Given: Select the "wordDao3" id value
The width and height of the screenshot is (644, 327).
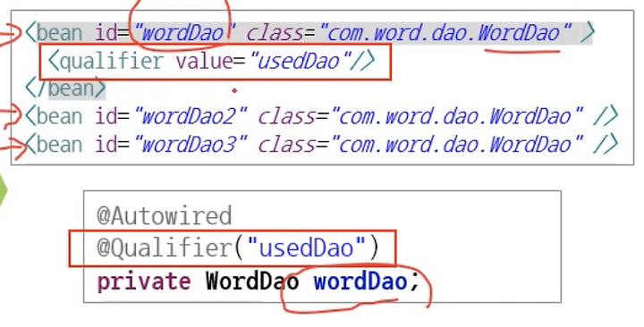Looking at the screenshot, I should coord(191,145).
